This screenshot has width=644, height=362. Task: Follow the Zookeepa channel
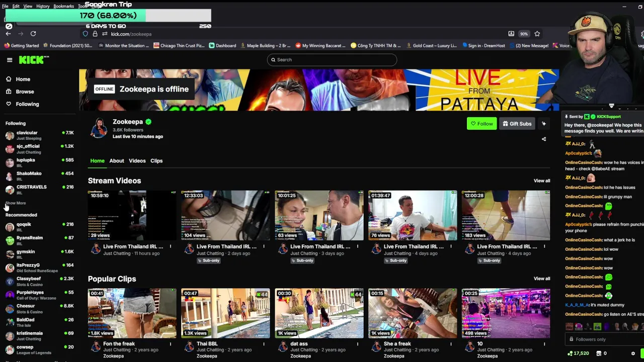[481, 124]
